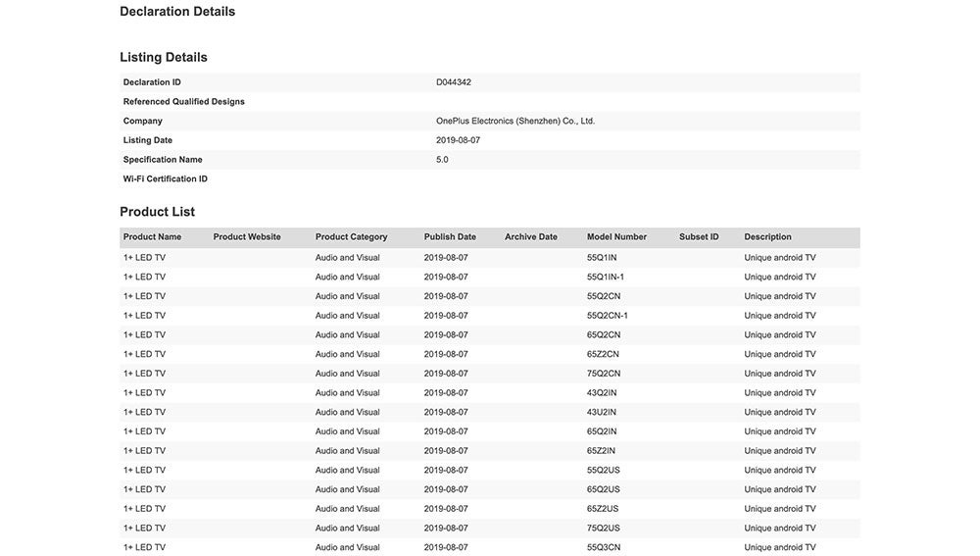Click the Description column header
This screenshot has height=556, width=980.
click(x=767, y=237)
